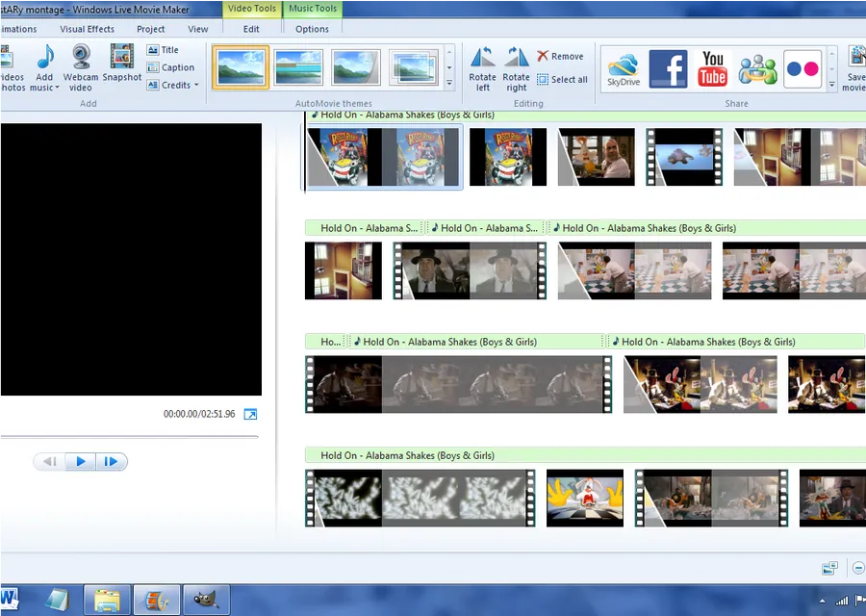This screenshot has width=866, height=616.
Task: Select the blue sky film strip clip
Action: 684,157
